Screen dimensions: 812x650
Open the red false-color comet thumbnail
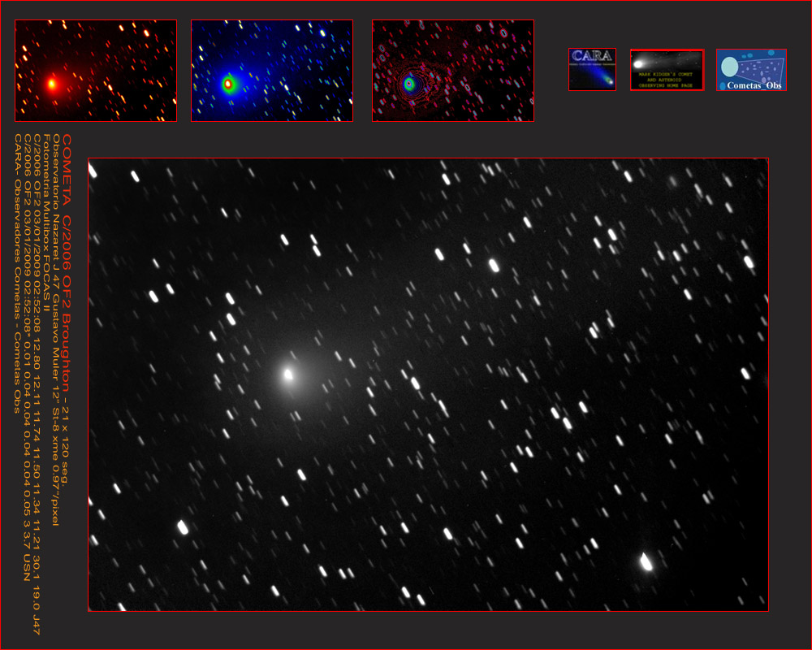pos(96,71)
